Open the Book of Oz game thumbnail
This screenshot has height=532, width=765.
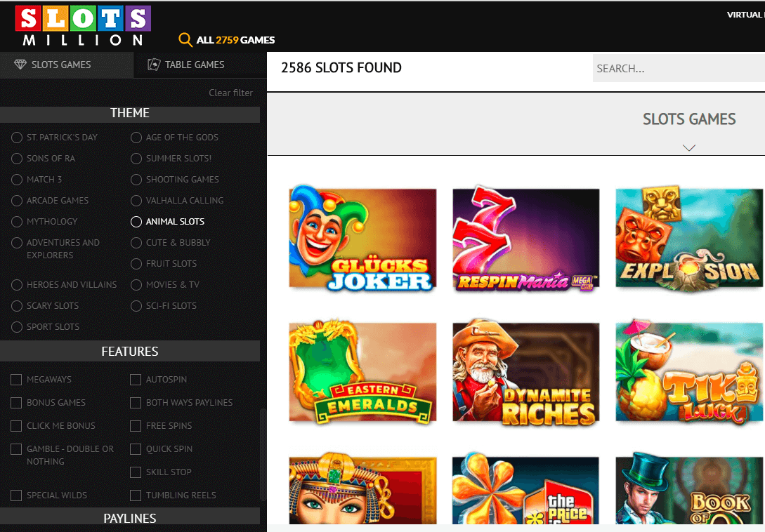coord(689,488)
